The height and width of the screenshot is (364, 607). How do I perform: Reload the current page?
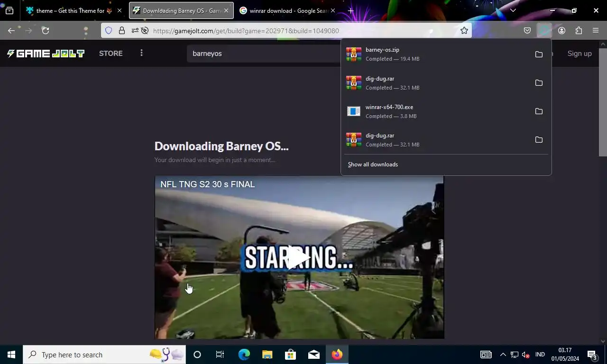coord(46,31)
